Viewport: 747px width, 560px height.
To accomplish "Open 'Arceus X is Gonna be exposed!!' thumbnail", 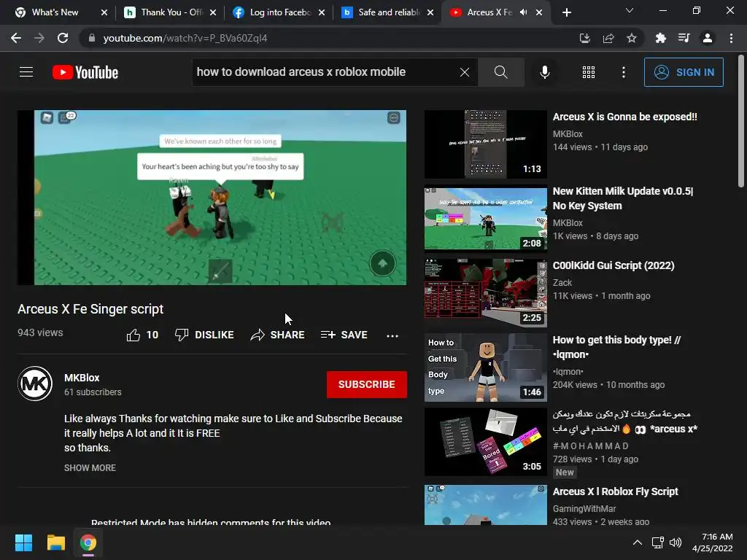I will coord(485,144).
